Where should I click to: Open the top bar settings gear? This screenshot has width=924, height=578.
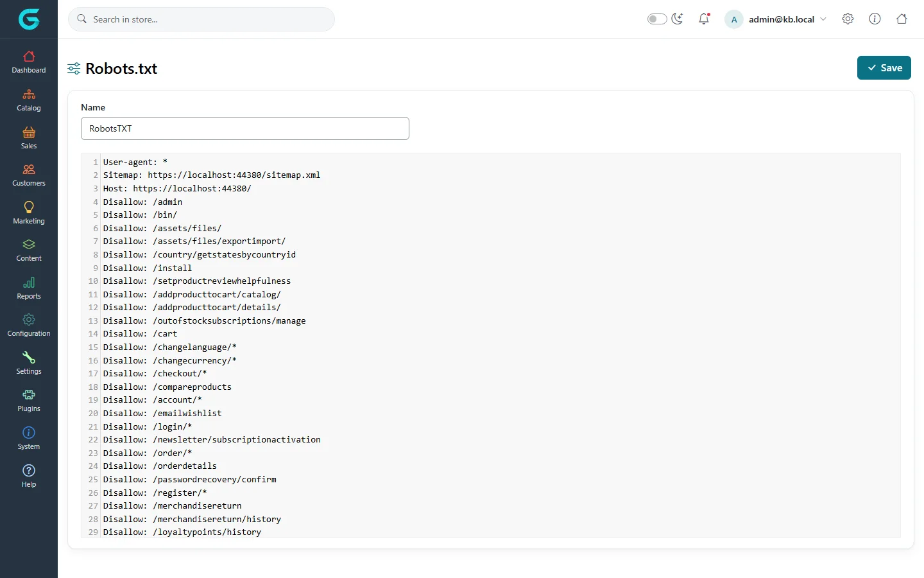pyautogui.click(x=848, y=19)
